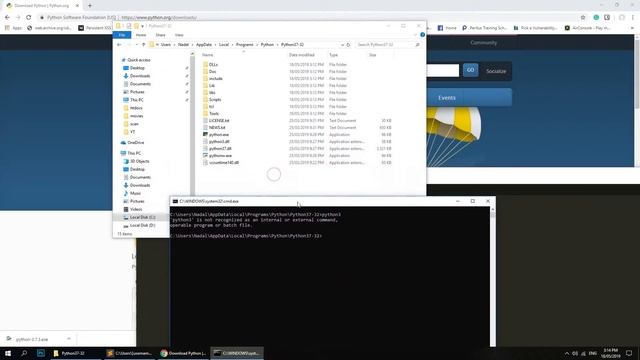Select python3.dll file
Viewport: 640px width, 360px height.
(219, 141)
